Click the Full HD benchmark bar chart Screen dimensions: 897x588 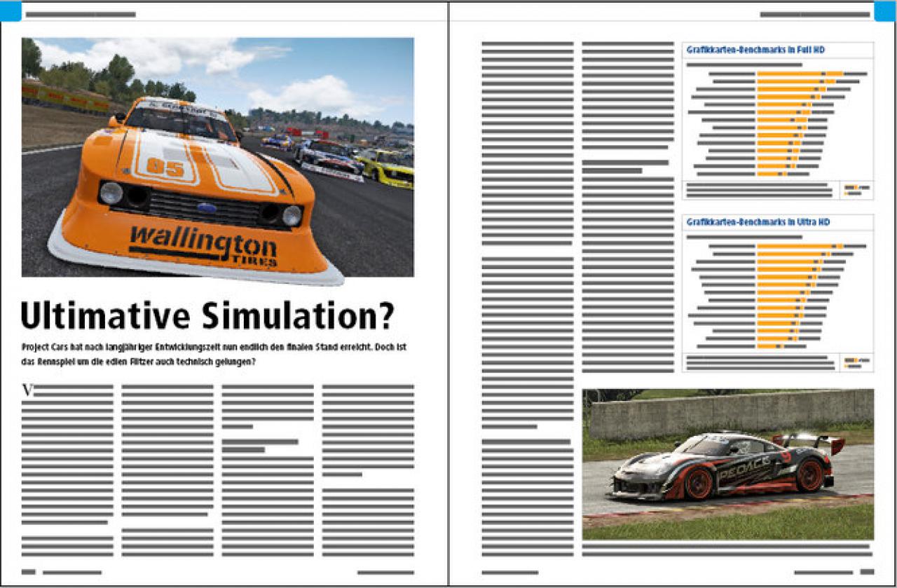(777, 123)
